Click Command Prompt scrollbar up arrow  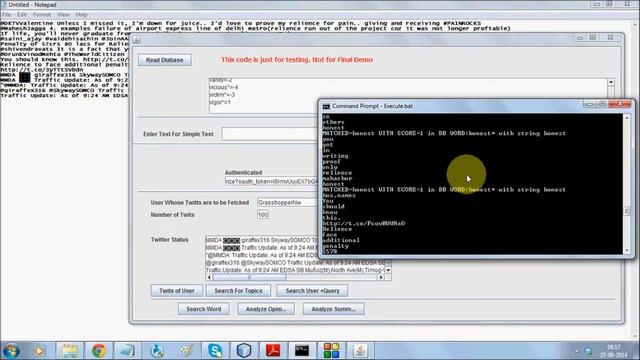627,118
